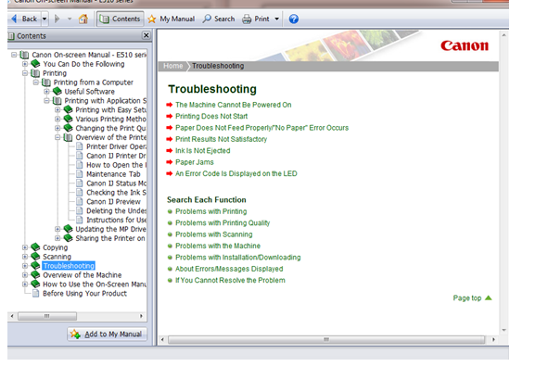The height and width of the screenshot is (392, 535).
Task: Open Paper Jams link
Action: [195, 162]
